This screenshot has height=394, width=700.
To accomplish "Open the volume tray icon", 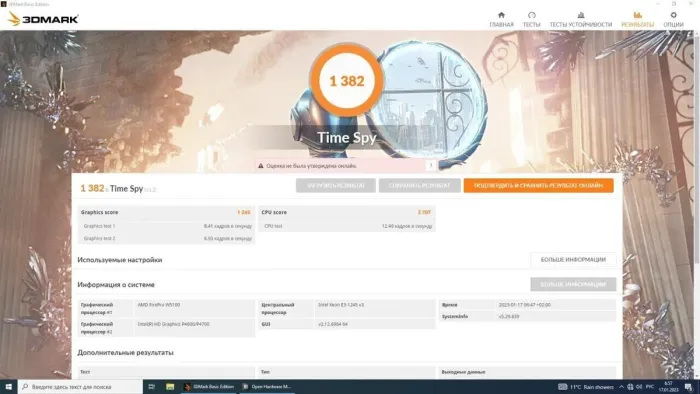I will coord(639,387).
